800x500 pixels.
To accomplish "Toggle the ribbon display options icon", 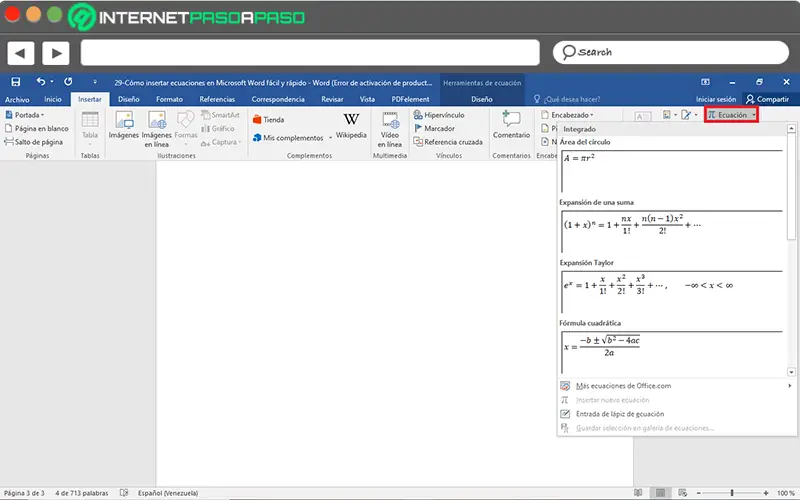I will click(x=705, y=82).
